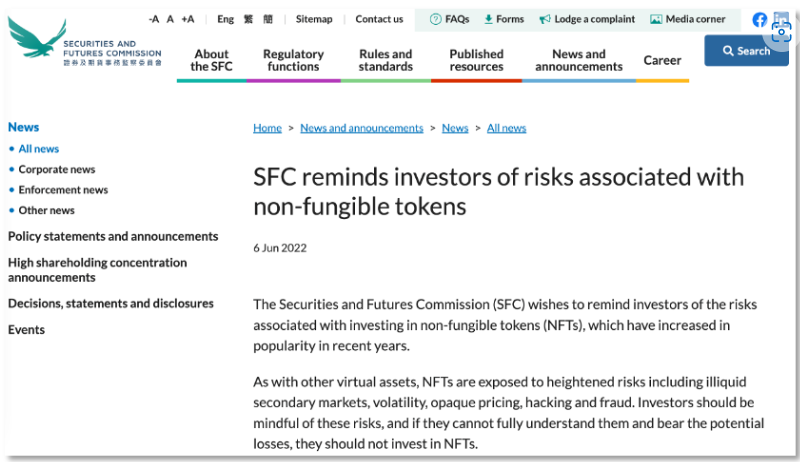Open the Facebook icon link

coord(760,20)
